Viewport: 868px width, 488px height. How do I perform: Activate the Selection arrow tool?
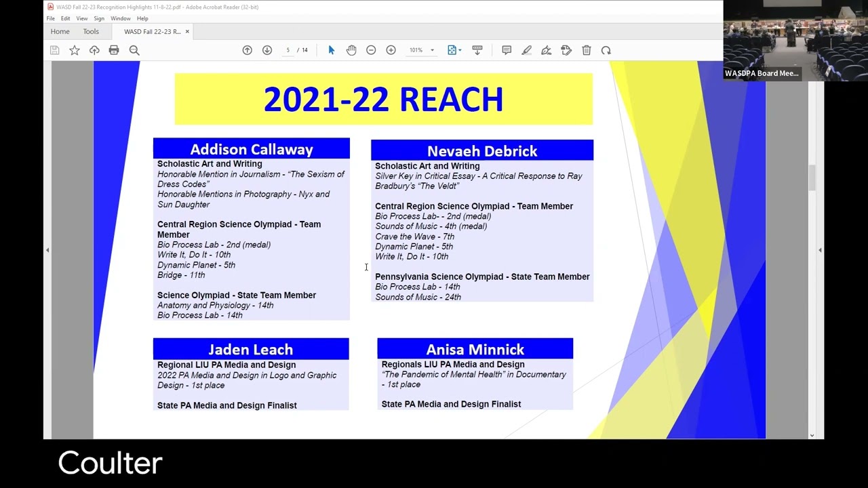tap(332, 50)
